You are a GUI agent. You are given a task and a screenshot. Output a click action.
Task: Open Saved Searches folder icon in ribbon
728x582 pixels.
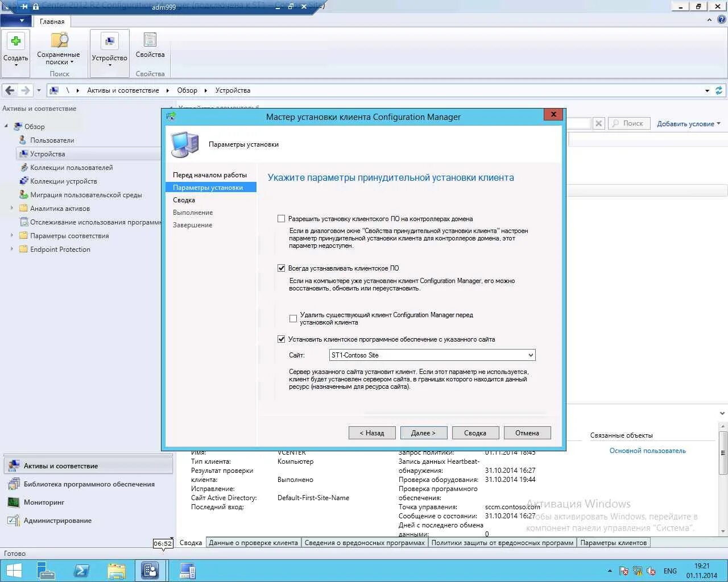(59, 40)
